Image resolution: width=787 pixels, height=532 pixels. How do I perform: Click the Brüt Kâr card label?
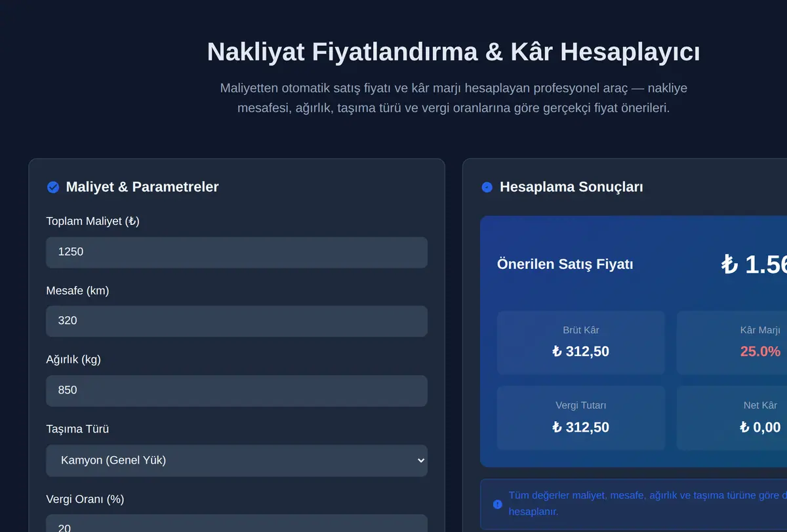point(580,330)
